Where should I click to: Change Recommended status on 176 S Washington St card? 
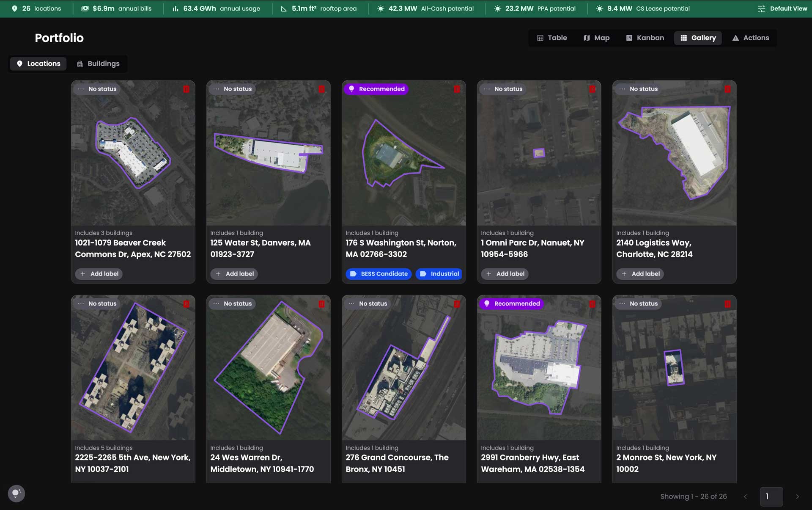[x=376, y=89]
